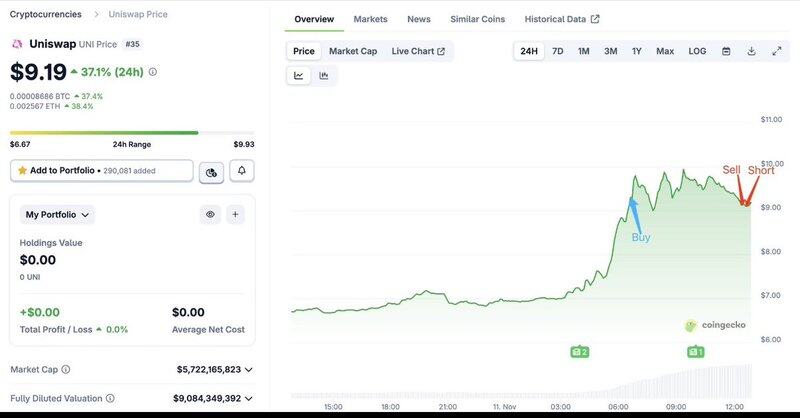Click the plus icon in My Portfolio
800x418 pixels.
point(235,214)
